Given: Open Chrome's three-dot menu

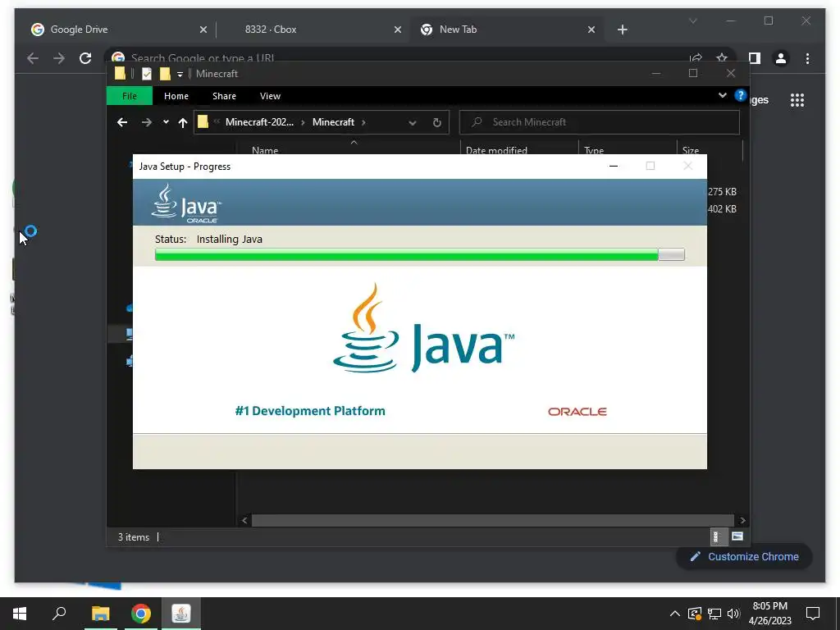Looking at the screenshot, I should point(807,58).
